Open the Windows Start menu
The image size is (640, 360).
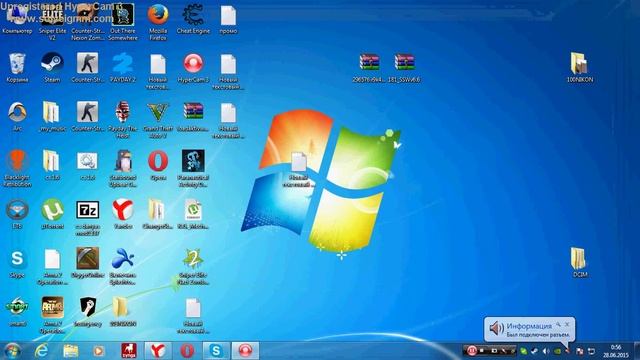12,351
